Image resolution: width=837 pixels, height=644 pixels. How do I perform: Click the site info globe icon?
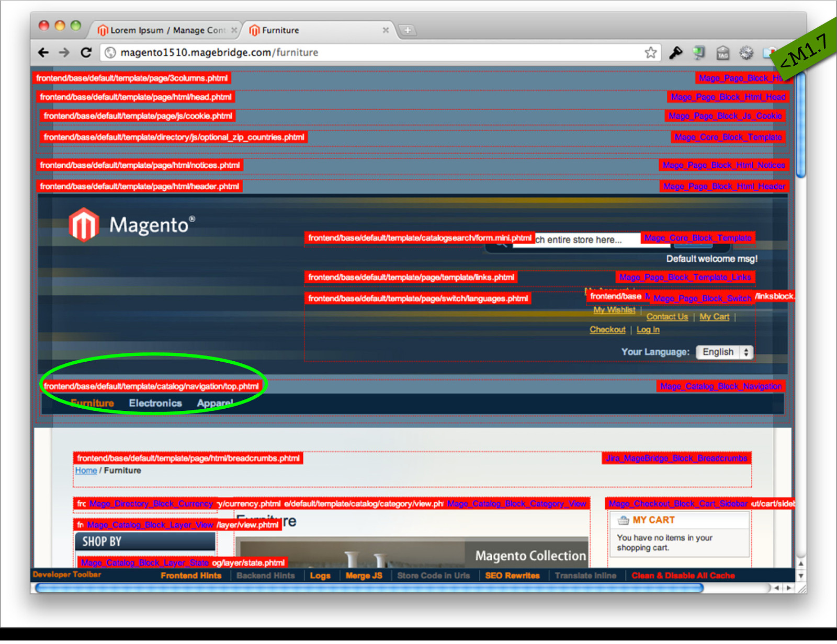(x=110, y=53)
